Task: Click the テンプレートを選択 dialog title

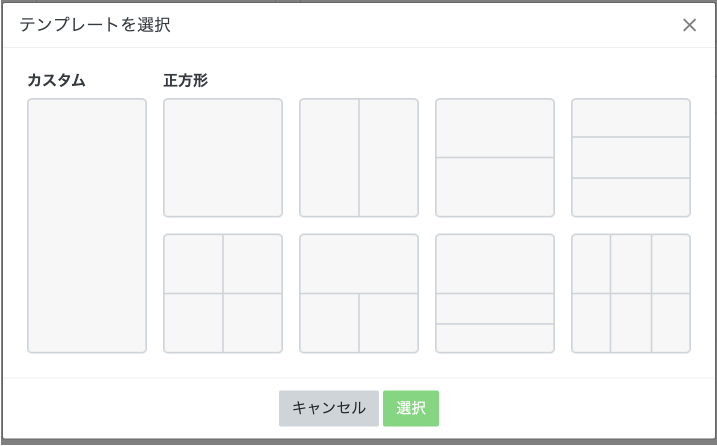Action: point(95,25)
